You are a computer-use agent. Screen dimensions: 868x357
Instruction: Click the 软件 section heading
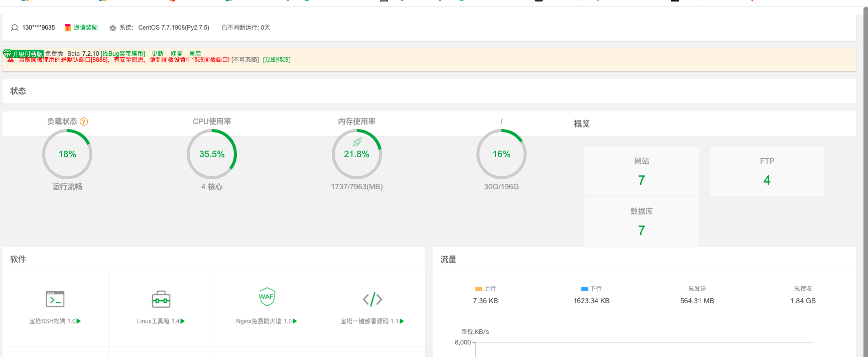pyautogui.click(x=18, y=259)
